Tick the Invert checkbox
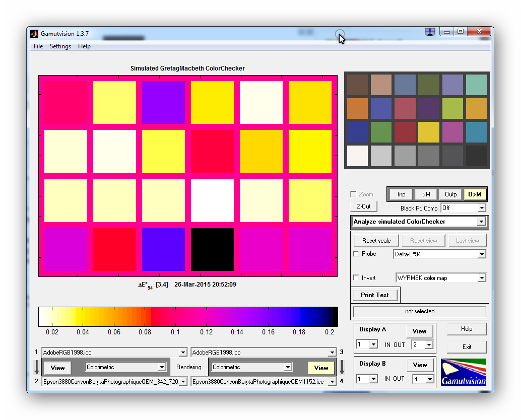 (x=356, y=278)
